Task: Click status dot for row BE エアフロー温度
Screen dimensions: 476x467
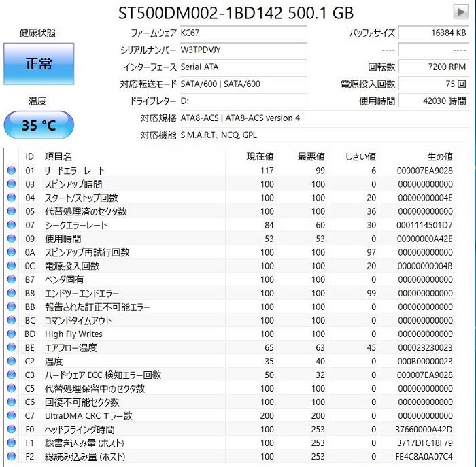Action: (12, 347)
